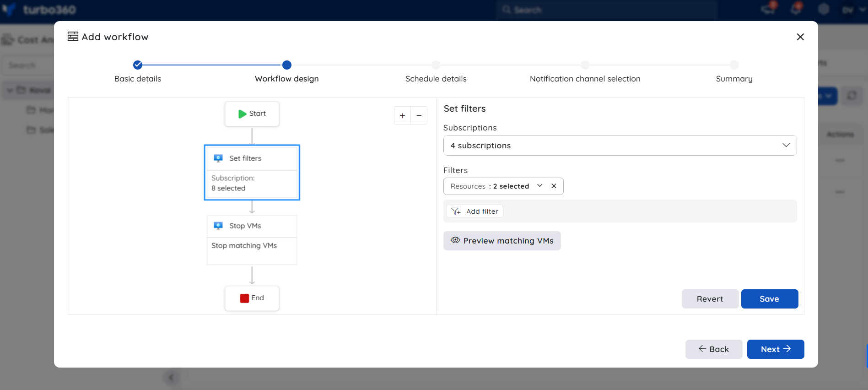The width and height of the screenshot is (868, 390).
Task: Open second row Actions ellipsis in background
Action: [x=840, y=192]
